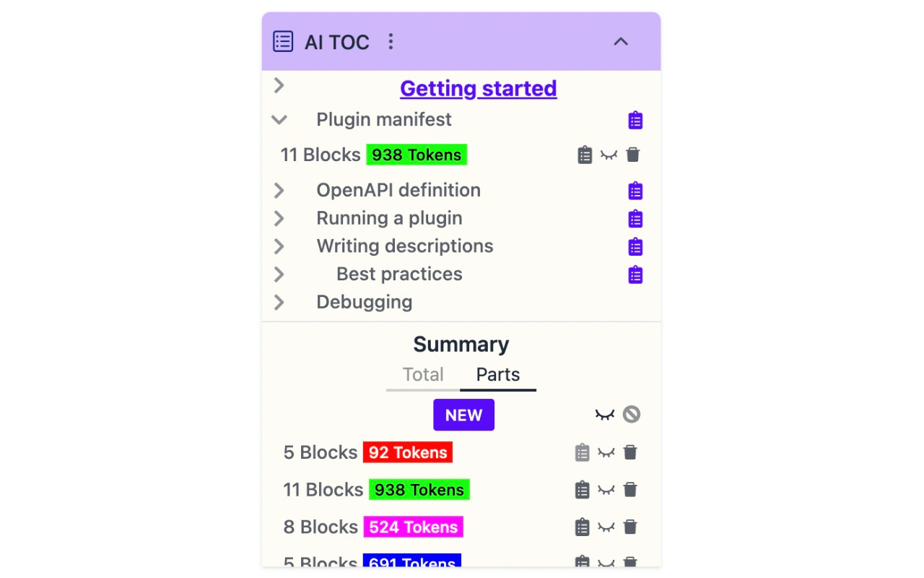This screenshot has width=924, height=578.
Task: Delete the 524 Tokens summary part
Action: point(630,527)
